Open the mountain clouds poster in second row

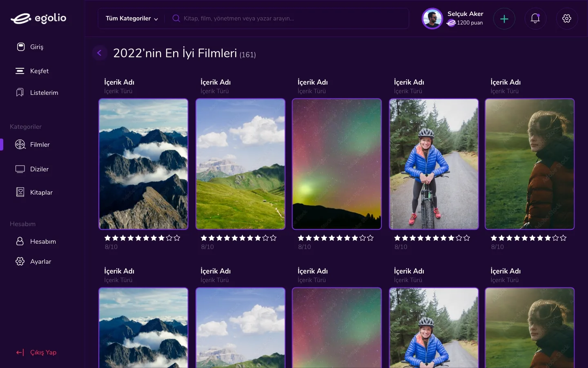(143, 328)
